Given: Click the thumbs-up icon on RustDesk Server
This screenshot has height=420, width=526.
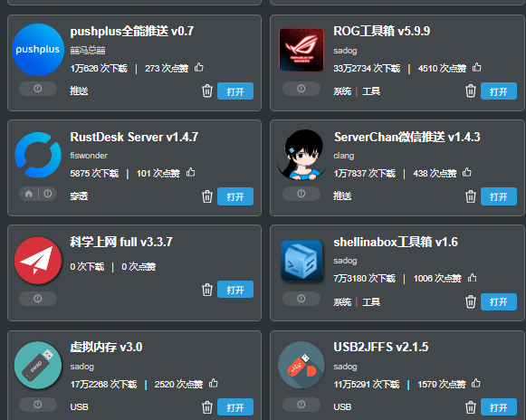Looking at the screenshot, I should (191, 172).
